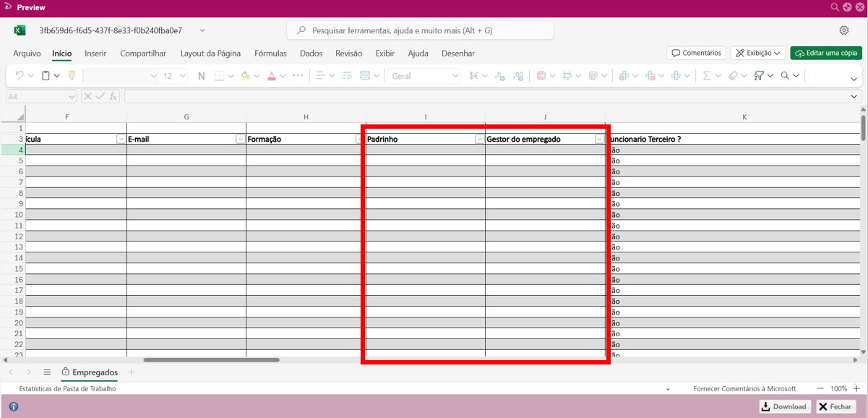868x418 pixels.
Task: Open settings with the gear icon
Action: coord(843,30)
